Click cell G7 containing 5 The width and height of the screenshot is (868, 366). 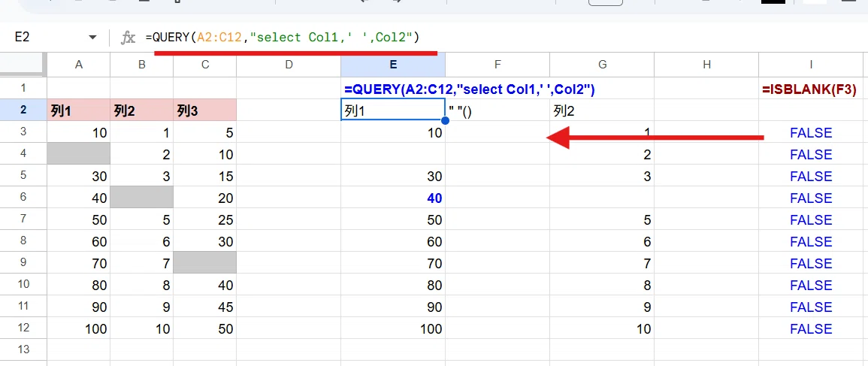602,219
